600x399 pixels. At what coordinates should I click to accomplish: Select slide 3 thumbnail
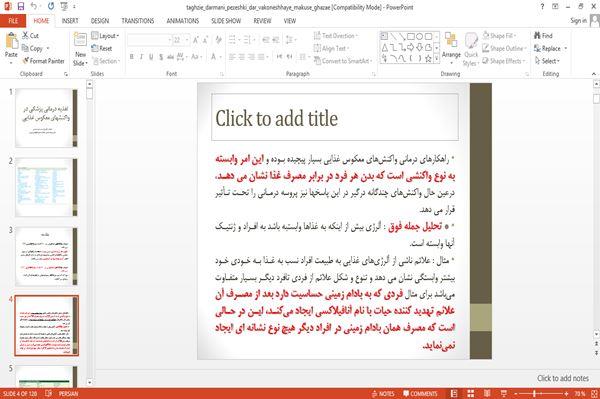tap(46, 256)
